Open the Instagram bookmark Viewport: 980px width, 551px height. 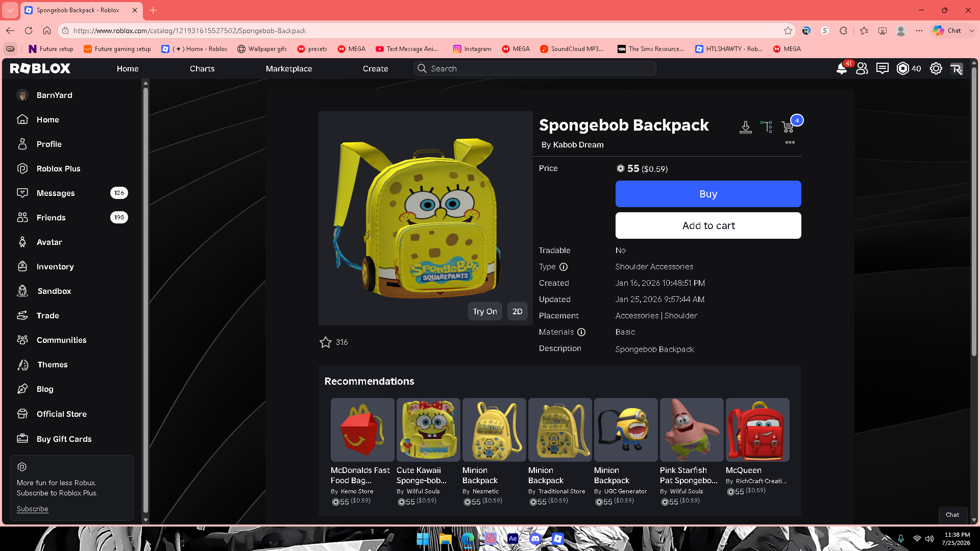472,49
